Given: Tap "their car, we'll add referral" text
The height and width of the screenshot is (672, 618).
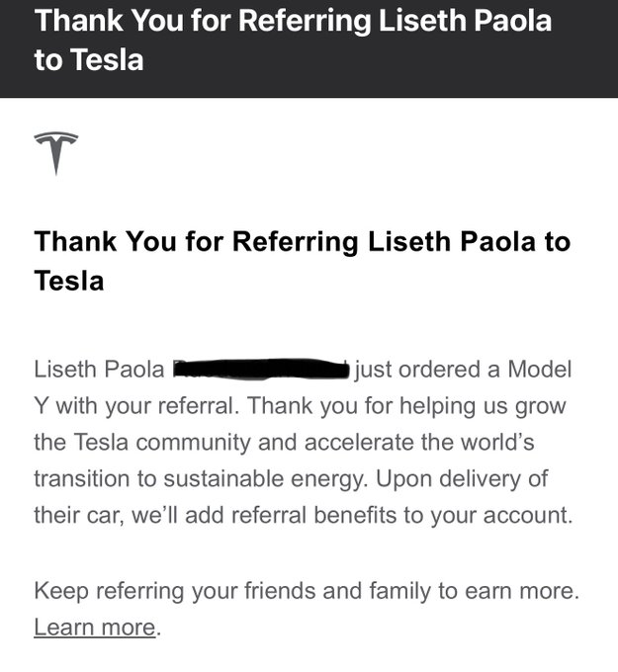Looking at the screenshot, I should [170, 515].
